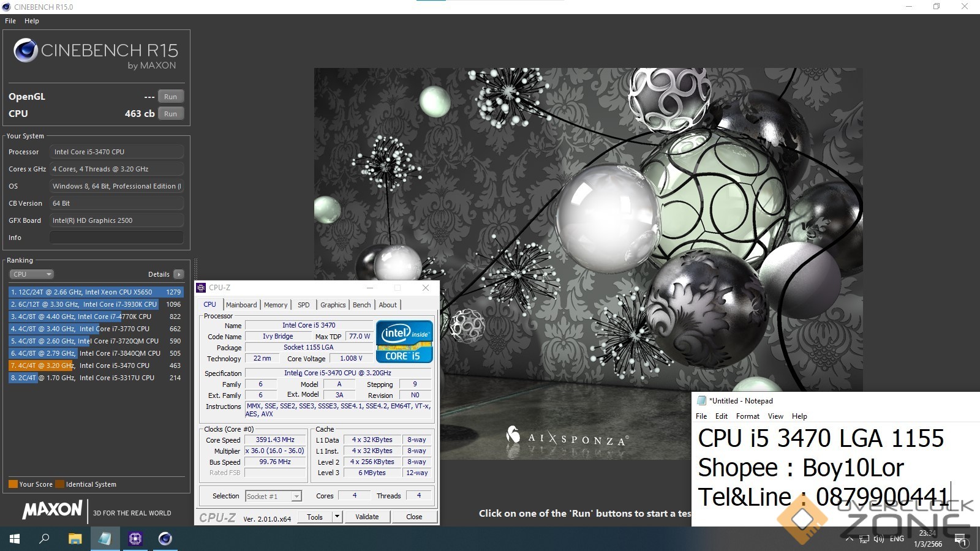Image resolution: width=980 pixels, height=551 pixels.
Task: Switch to Cinebench taskbar icon
Action: pyautogui.click(x=165, y=539)
